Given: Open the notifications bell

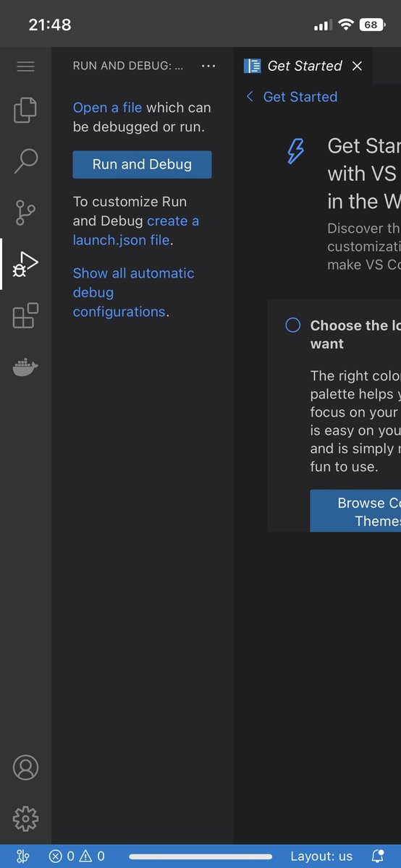Looking at the screenshot, I should pos(377,856).
